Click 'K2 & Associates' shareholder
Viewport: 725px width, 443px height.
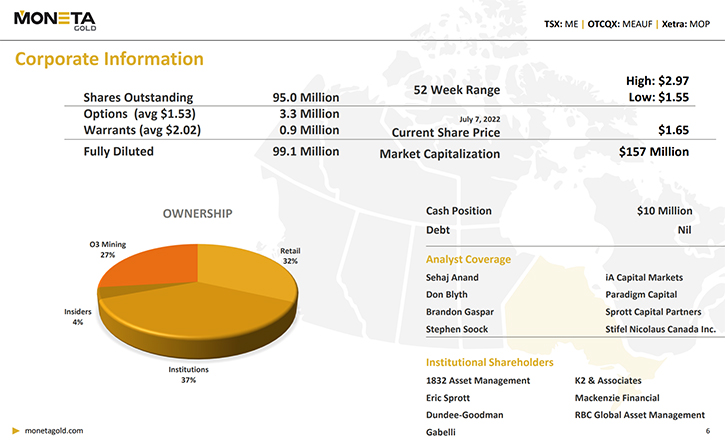(x=608, y=381)
